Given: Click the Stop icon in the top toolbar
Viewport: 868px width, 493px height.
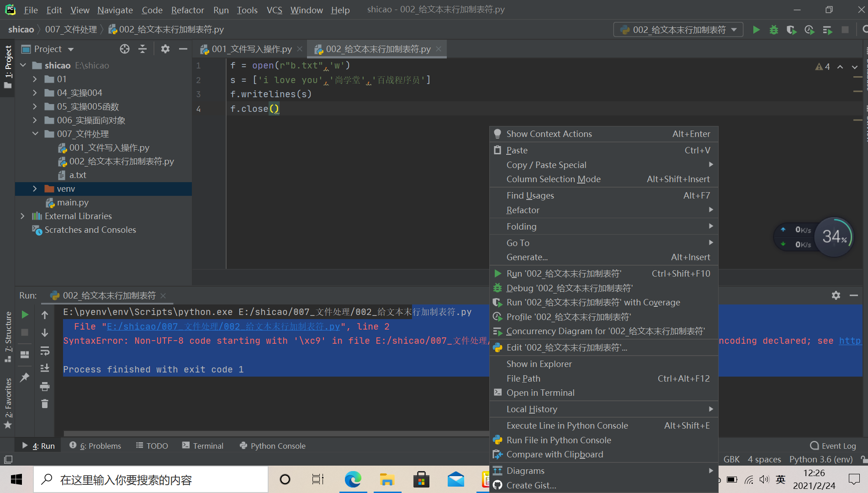Looking at the screenshot, I should click(x=845, y=30).
